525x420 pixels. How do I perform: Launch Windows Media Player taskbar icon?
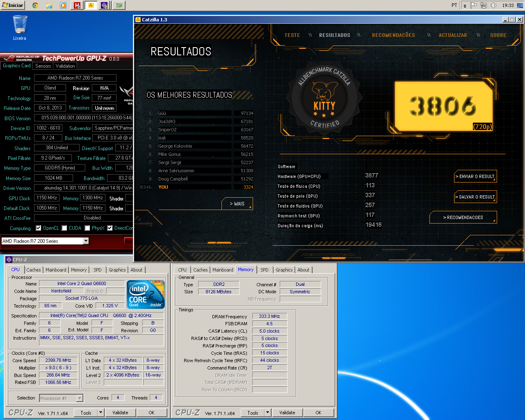(x=63, y=5)
